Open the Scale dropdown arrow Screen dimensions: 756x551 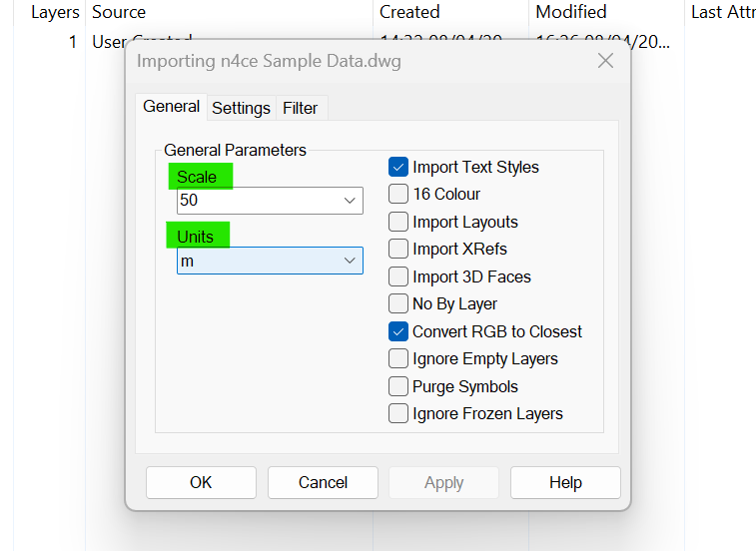tap(350, 201)
